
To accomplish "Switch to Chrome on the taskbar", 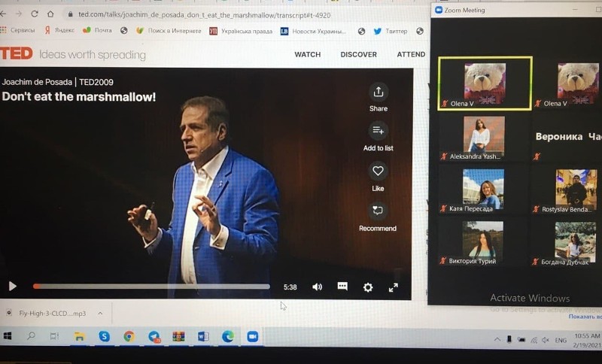I will click(129, 336).
